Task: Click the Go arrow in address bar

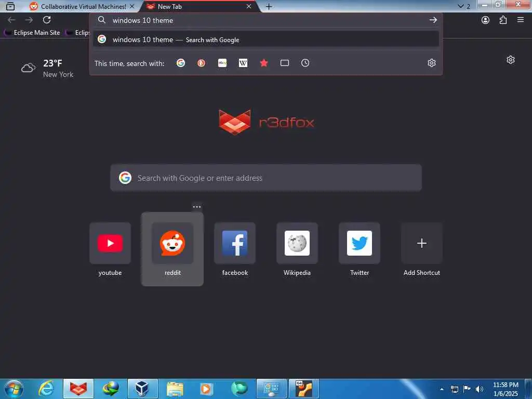Action: 433,20
